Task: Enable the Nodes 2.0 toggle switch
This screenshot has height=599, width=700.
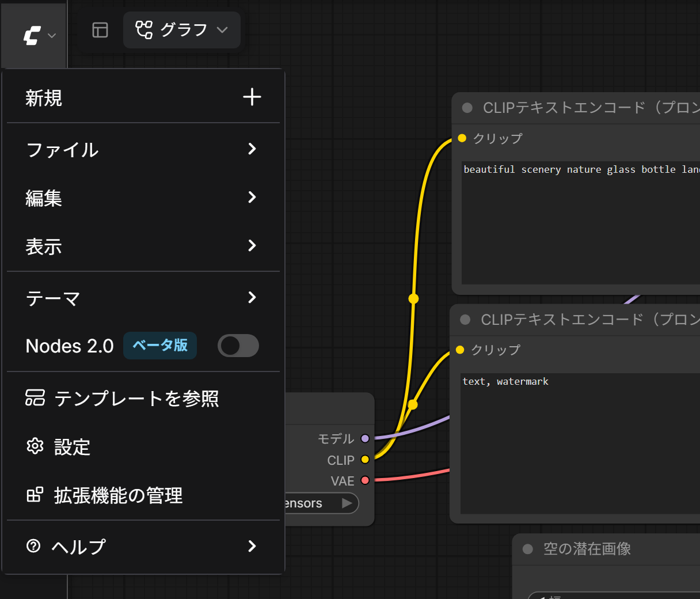Action: pyautogui.click(x=238, y=346)
